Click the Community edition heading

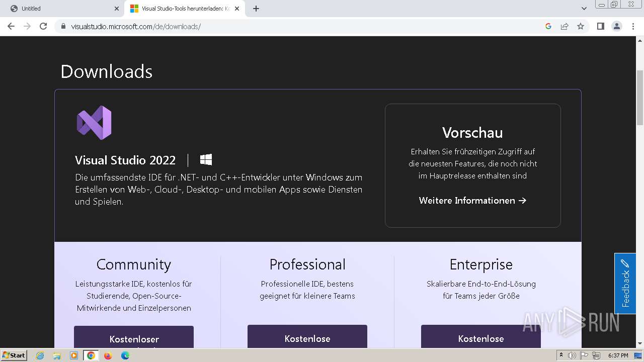click(x=134, y=264)
